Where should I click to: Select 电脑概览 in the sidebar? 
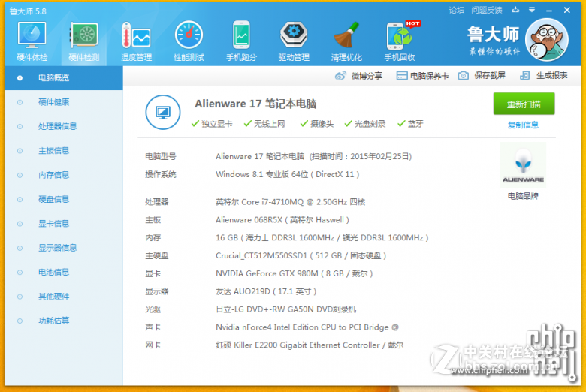[x=64, y=78]
